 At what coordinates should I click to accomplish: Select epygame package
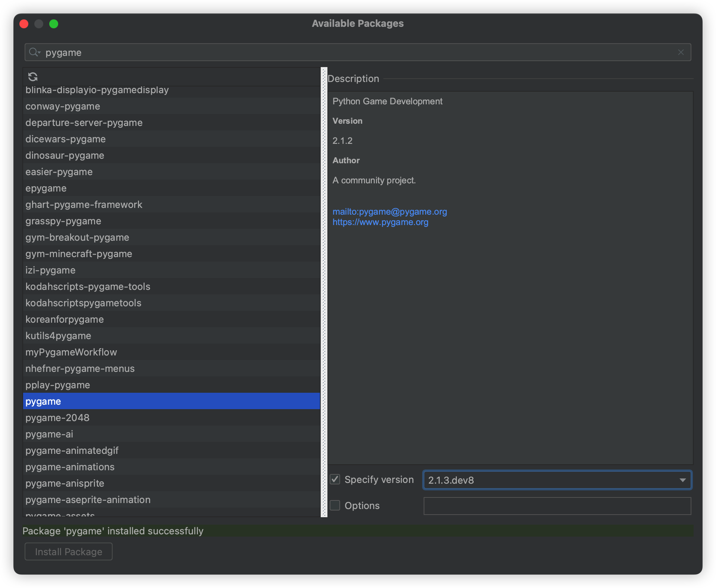172,188
